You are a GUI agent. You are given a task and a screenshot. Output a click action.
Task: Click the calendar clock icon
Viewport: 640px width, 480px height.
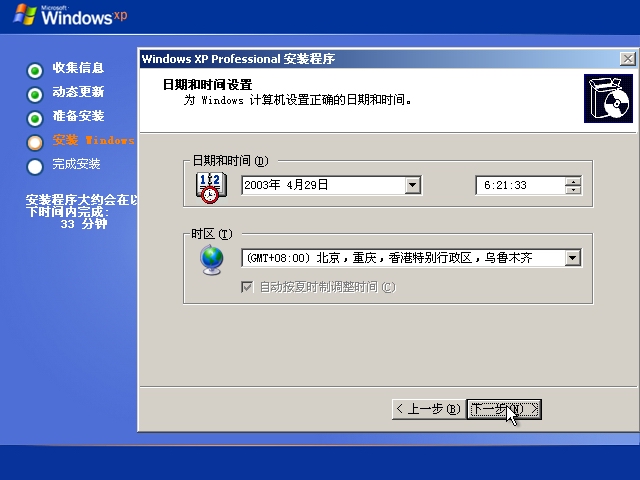(210, 186)
